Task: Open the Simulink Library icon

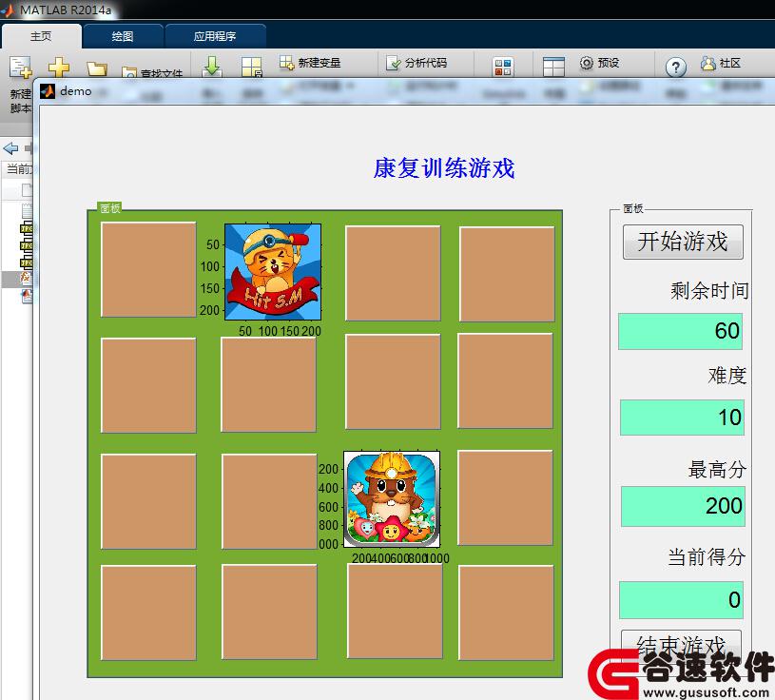Action: [x=503, y=67]
